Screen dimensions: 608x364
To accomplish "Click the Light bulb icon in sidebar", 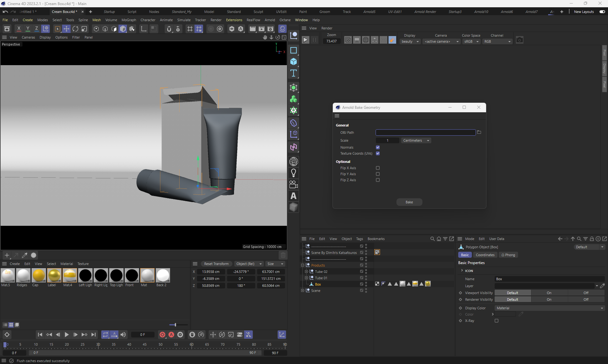I will [293, 173].
